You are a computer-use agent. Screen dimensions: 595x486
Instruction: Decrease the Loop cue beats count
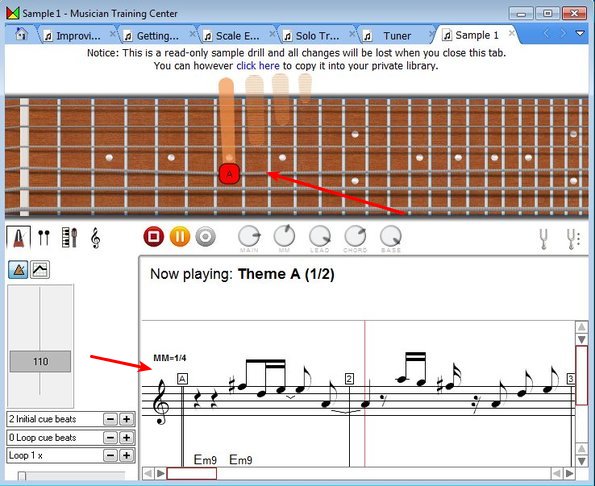coord(110,437)
